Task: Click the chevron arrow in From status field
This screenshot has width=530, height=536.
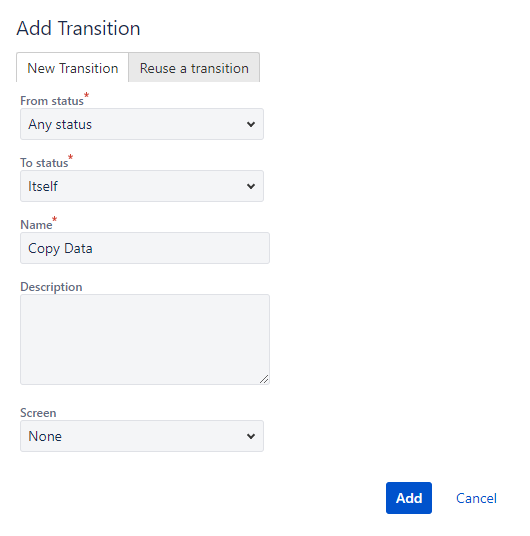Action: pos(251,124)
